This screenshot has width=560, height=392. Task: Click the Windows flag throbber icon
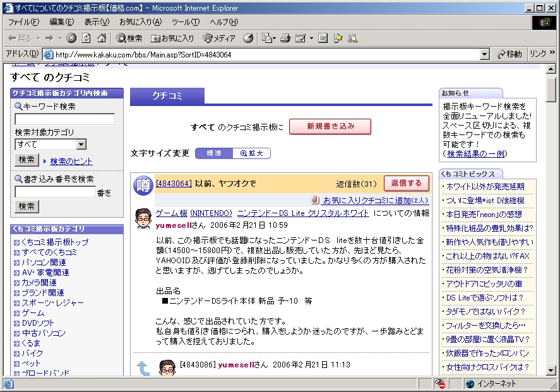click(544, 23)
